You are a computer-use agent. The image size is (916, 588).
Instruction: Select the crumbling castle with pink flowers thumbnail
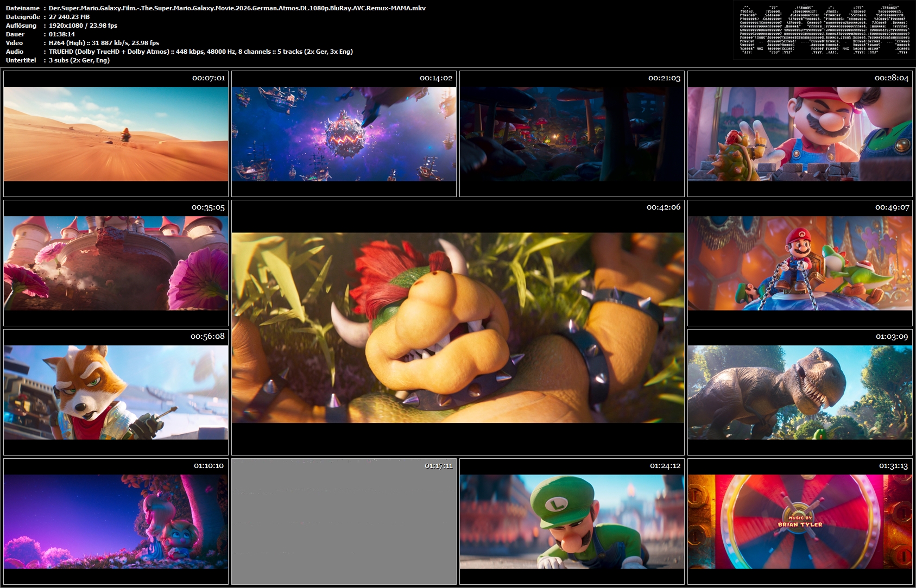pyautogui.click(x=116, y=263)
